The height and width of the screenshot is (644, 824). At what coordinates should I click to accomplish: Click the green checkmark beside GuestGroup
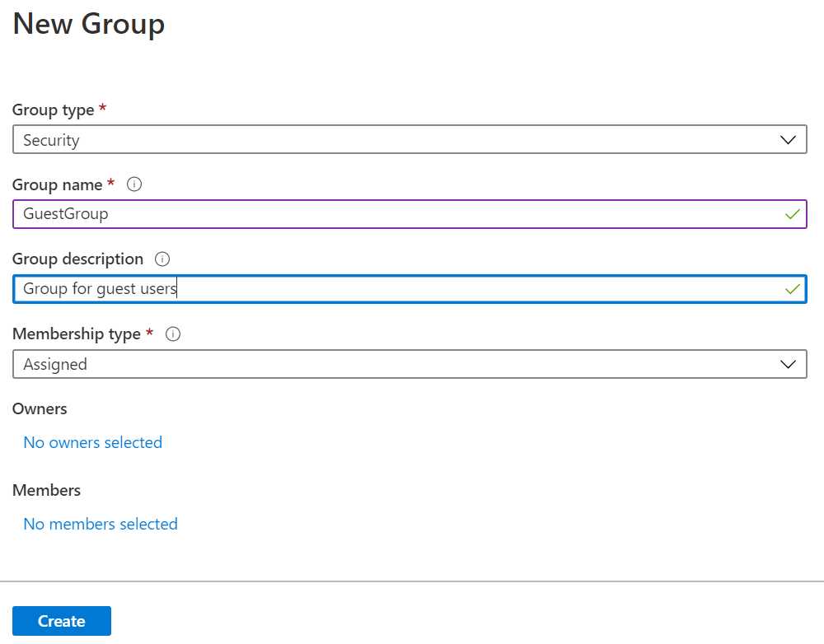click(x=792, y=214)
